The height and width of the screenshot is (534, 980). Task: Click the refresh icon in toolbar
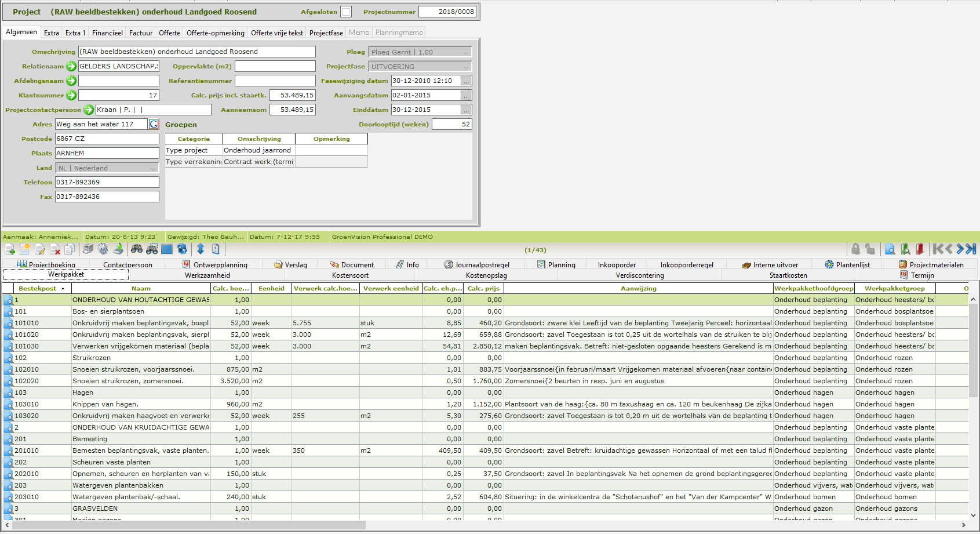click(182, 249)
